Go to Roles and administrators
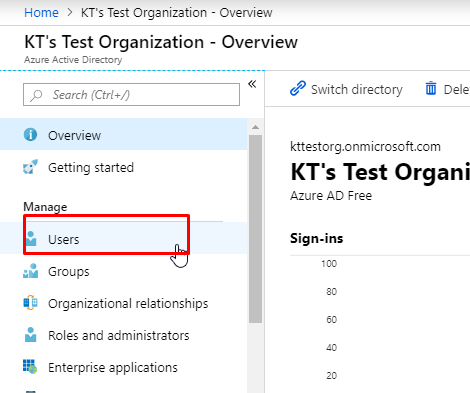470x393 pixels. coord(123,335)
